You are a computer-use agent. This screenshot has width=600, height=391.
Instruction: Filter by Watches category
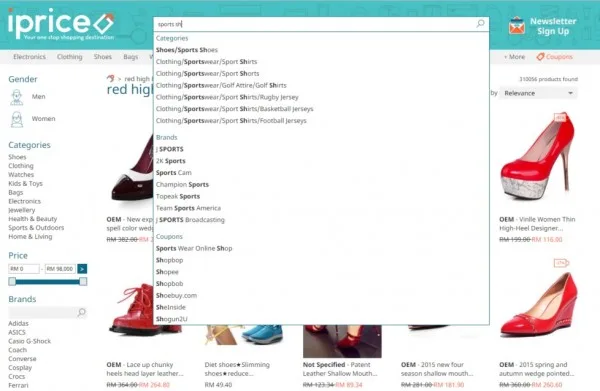(21, 175)
